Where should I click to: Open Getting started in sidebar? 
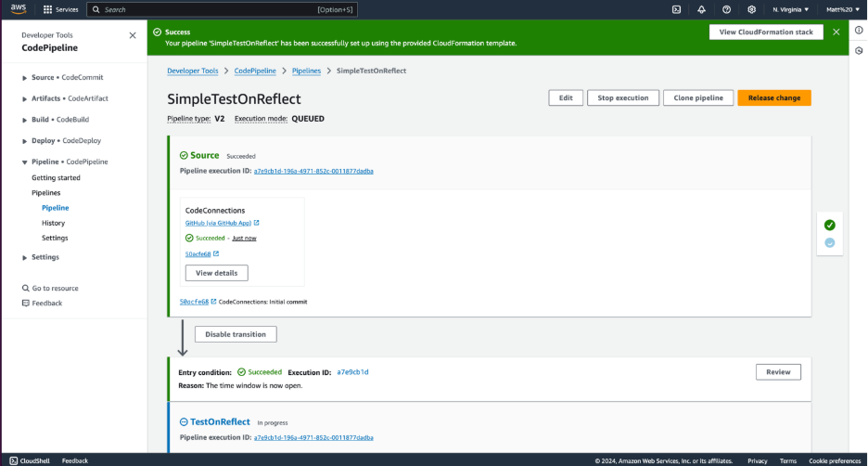[x=56, y=178]
